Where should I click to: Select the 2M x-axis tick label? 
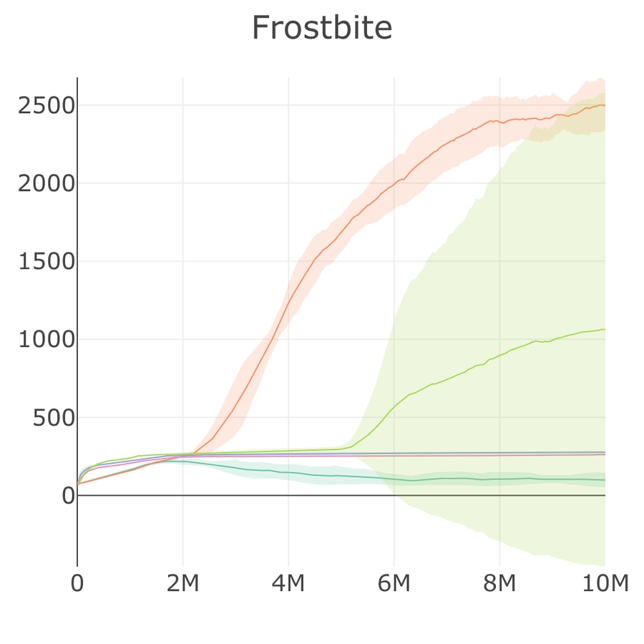point(182,583)
